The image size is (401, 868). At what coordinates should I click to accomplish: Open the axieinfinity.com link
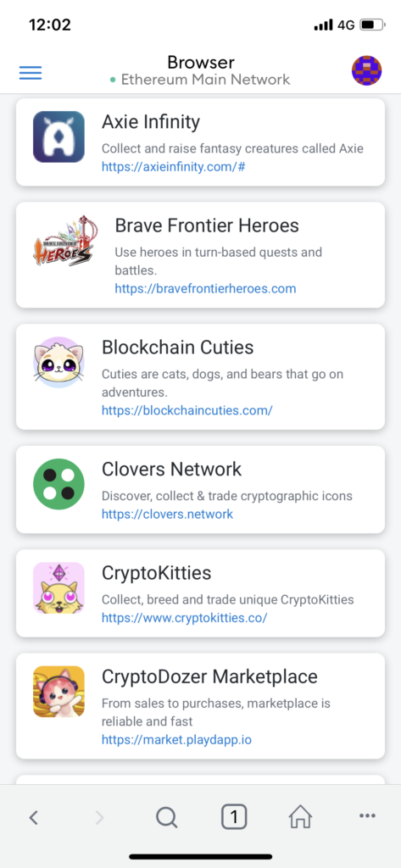click(x=173, y=167)
